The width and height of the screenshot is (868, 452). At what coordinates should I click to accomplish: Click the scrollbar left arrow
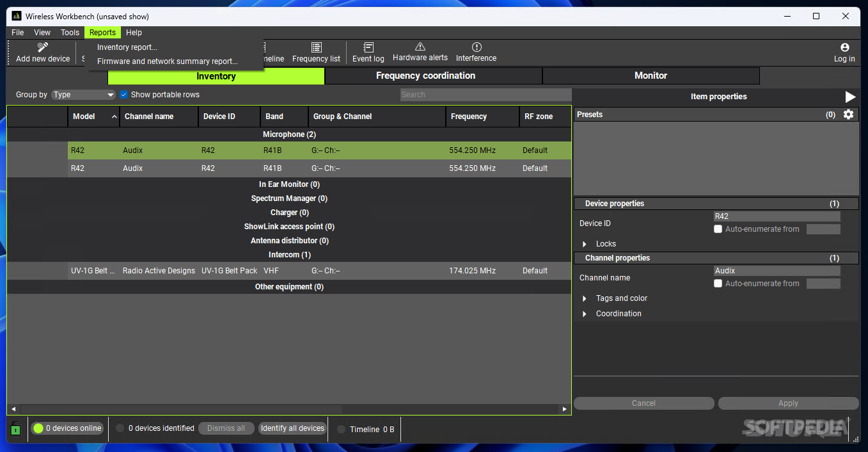13,409
